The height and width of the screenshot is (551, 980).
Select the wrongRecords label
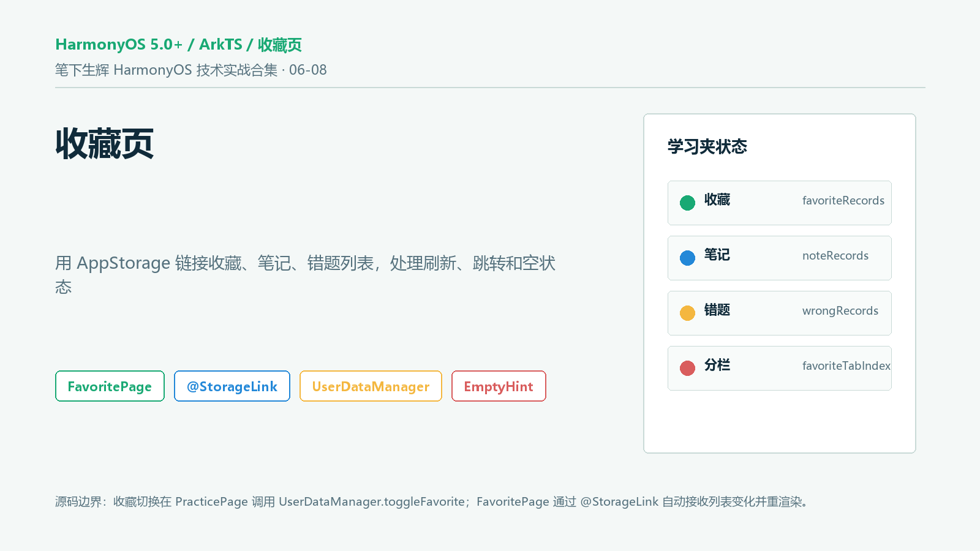coord(840,311)
